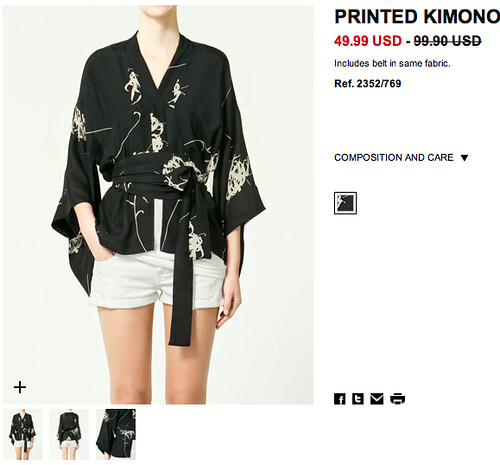
Task: Select the sale price 49.99 USD
Action: point(368,41)
